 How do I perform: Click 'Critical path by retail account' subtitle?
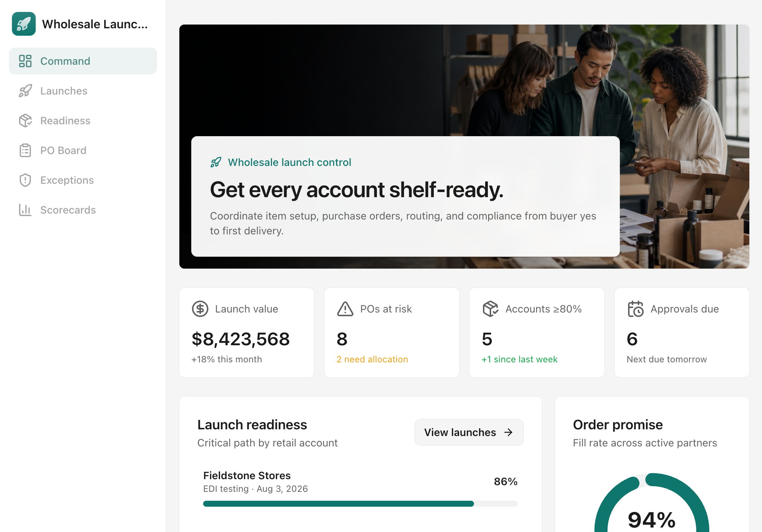click(268, 443)
